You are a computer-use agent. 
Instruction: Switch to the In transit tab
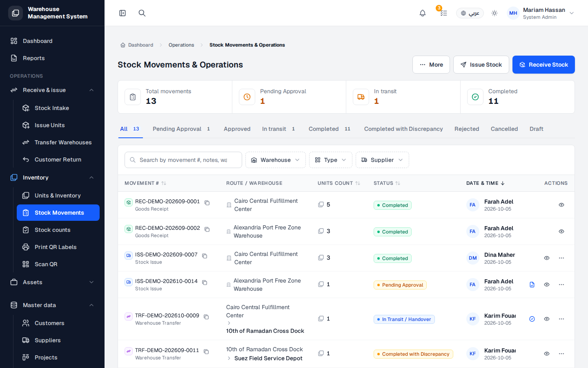pos(278,129)
